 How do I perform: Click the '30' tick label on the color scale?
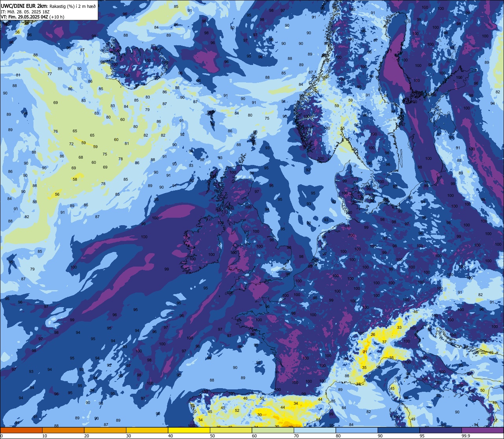coord(128,436)
